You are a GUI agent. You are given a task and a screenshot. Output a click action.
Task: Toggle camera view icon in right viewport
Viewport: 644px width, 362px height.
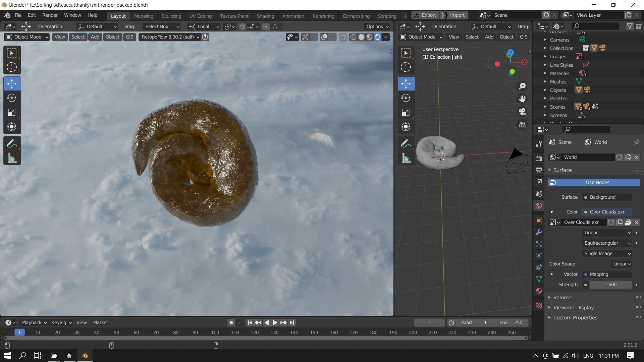(x=522, y=112)
